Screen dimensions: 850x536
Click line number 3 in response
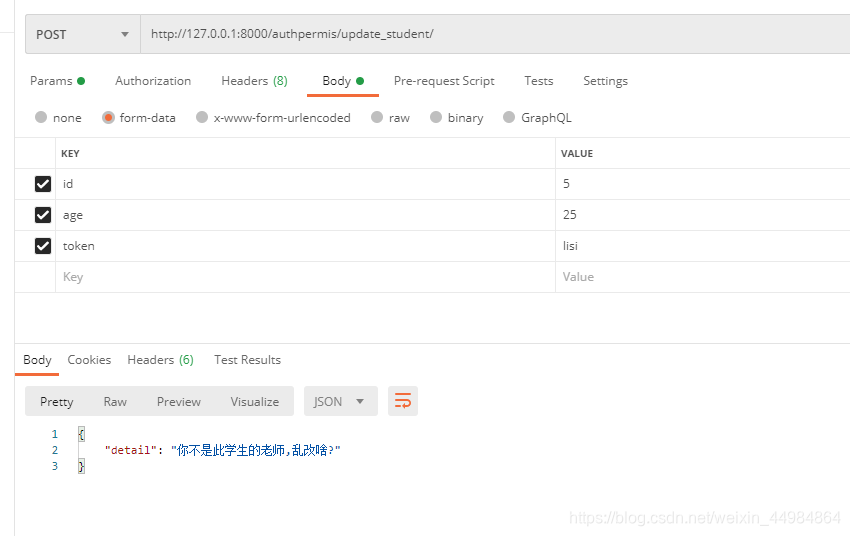tap(55, 466)
